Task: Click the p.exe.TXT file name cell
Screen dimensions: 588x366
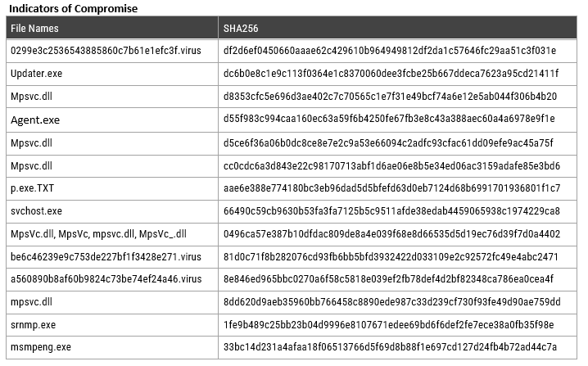Action: 112,188
